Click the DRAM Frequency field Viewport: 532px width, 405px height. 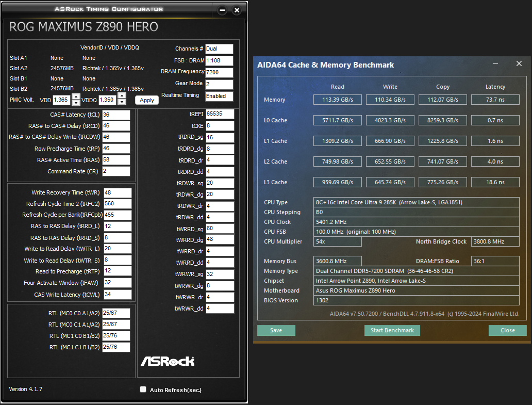(219, 73)
